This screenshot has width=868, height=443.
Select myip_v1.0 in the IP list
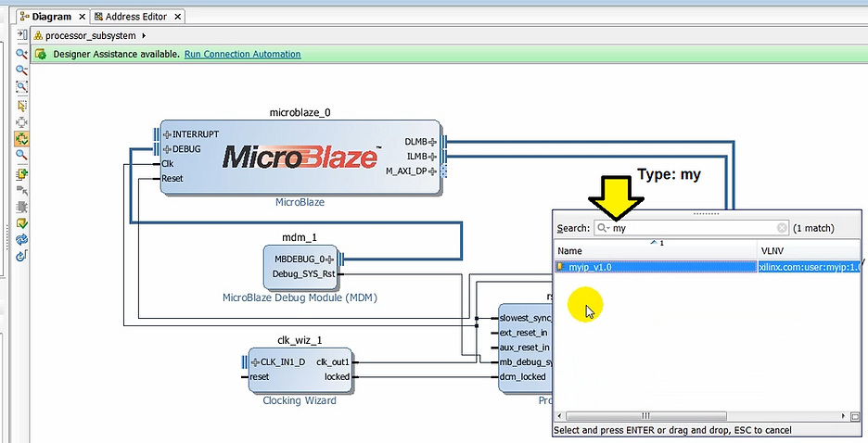[x=591, y=267]
